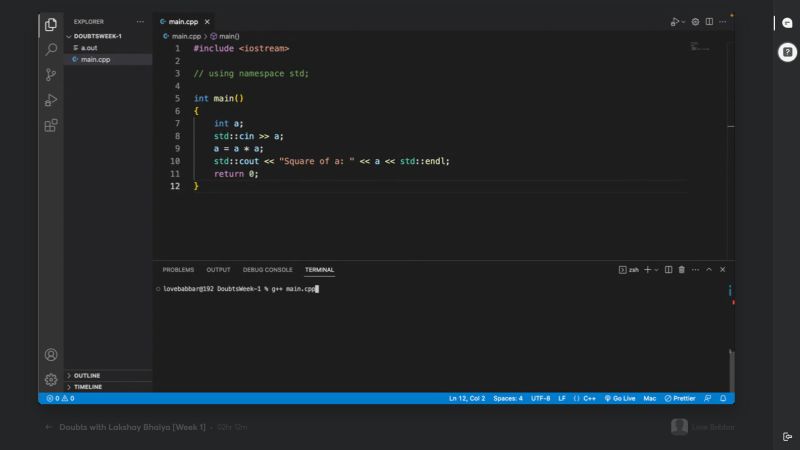Maximize terminal panel with the up chevron

[x=709, y=269]
